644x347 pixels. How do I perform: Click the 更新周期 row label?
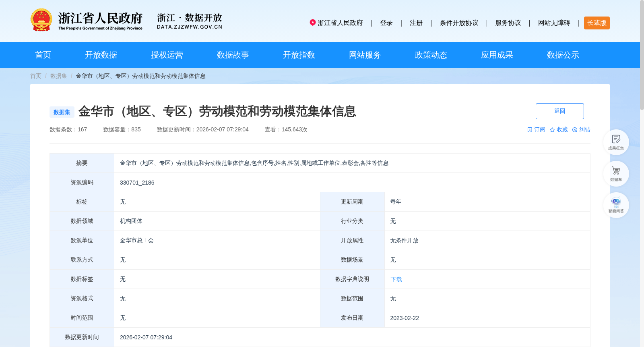point(352,202)
